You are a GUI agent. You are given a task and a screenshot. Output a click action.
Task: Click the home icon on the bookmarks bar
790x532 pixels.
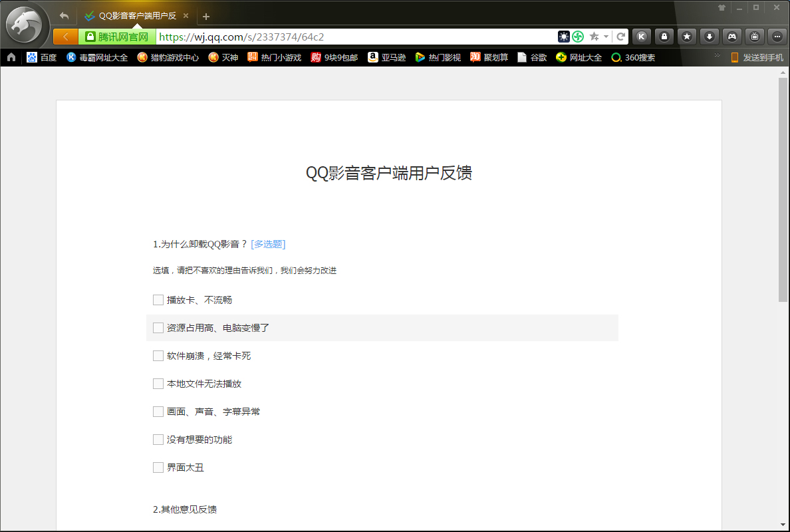coord(11,57)
